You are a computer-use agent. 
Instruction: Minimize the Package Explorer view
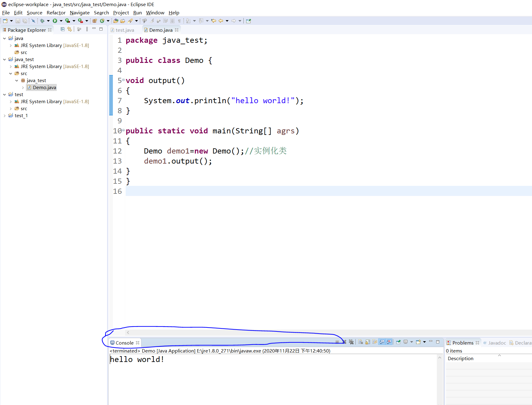(x=94, y=29)
